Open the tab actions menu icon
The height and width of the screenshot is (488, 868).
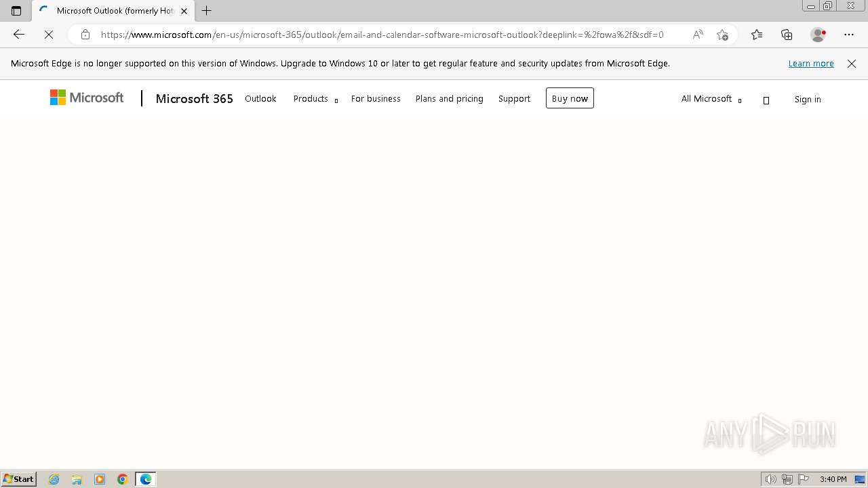(x=16, y=11)
